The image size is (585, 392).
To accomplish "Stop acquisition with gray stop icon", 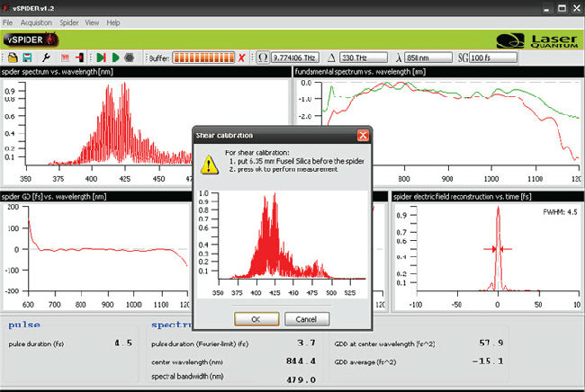I will [x=130, y=58].
